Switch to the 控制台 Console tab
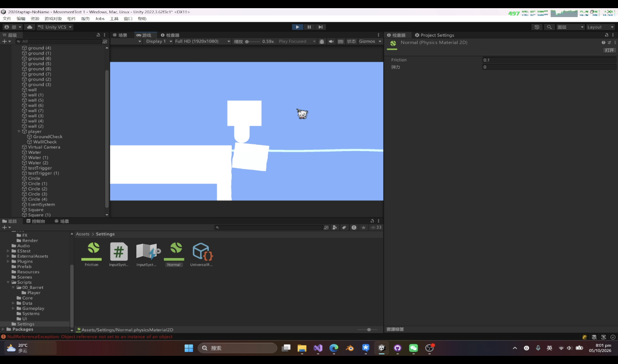 36,221
